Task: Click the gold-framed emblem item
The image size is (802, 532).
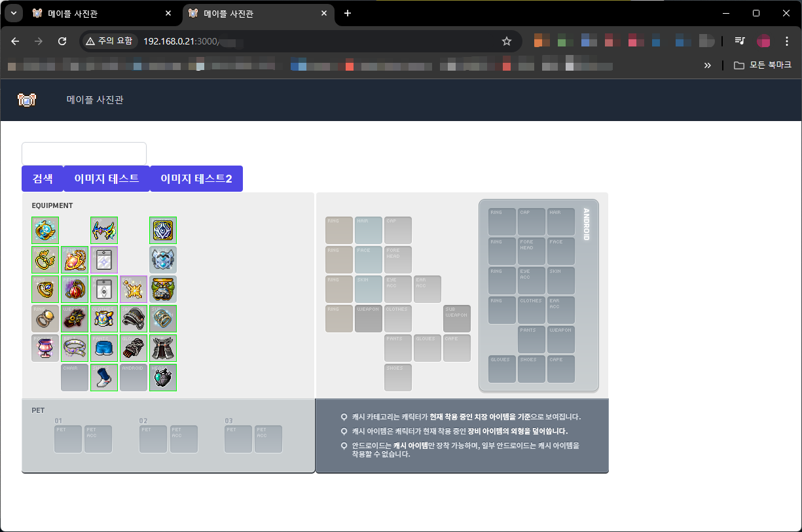Action: pos(163,230)
